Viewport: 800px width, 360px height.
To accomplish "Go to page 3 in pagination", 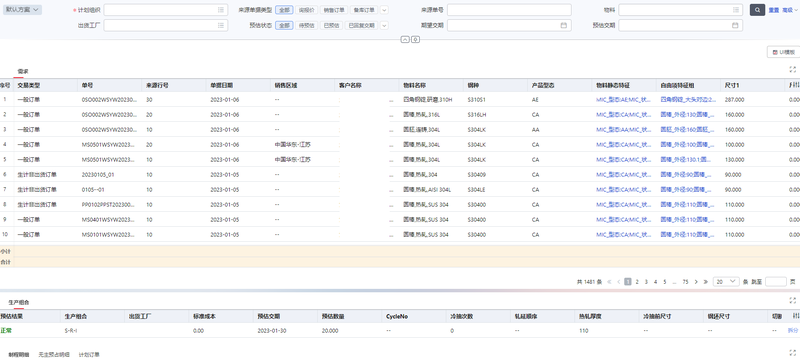I will 646,281.
